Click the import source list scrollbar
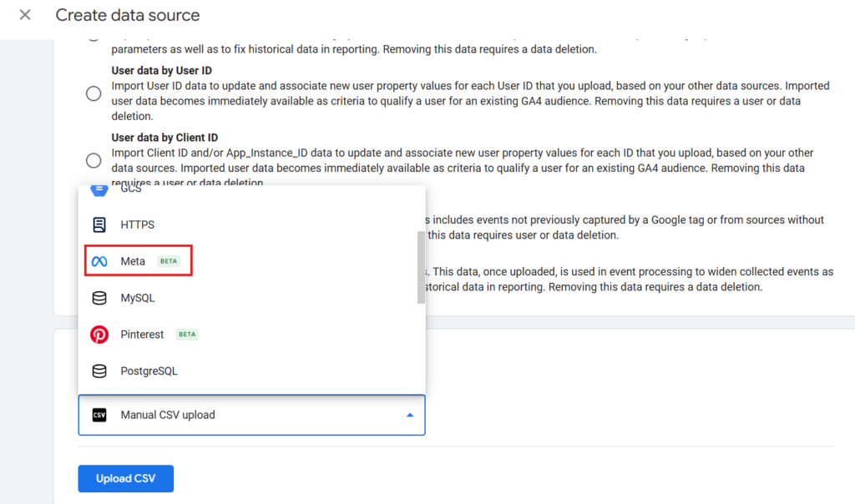Image resolution: width=855 pixels, height=504 pixels. coord(421,267)
